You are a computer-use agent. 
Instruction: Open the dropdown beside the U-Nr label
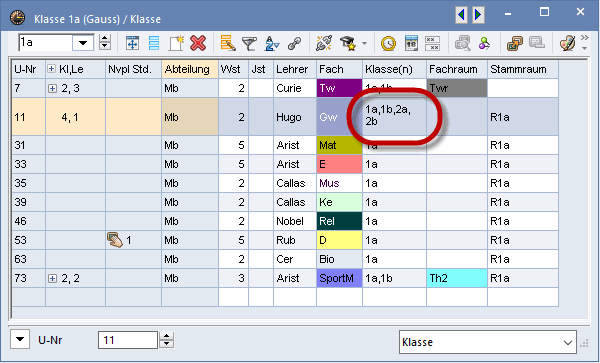point(20,339)
